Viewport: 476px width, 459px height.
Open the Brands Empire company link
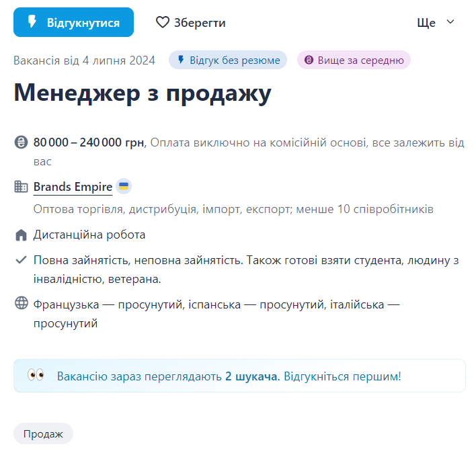click(x=73, y=186)
